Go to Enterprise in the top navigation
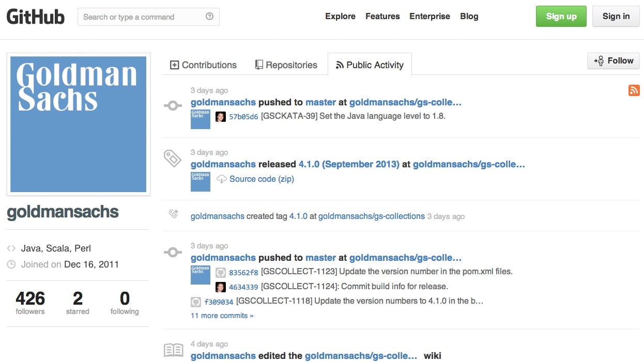Screen dimensions: 644x362 pyautogui.click(x=430, y=17)
